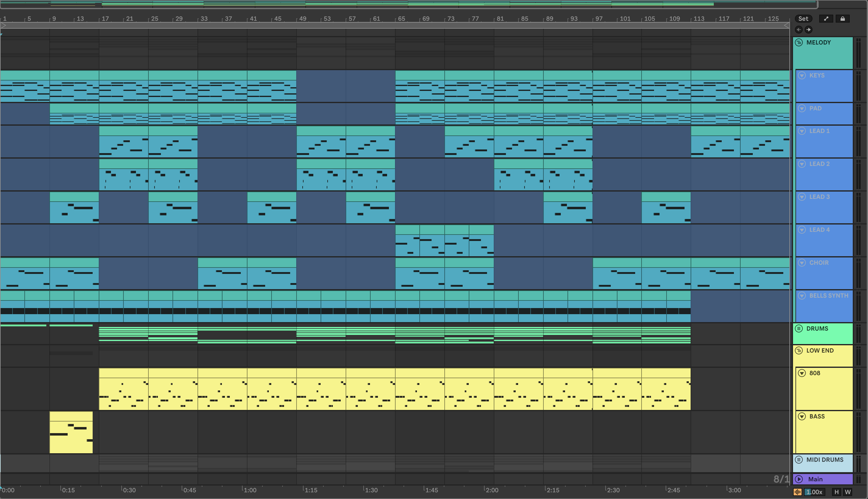Select first LEAD 3 clip at bar 9
868x499 pixels.
(x=74, y=208)
